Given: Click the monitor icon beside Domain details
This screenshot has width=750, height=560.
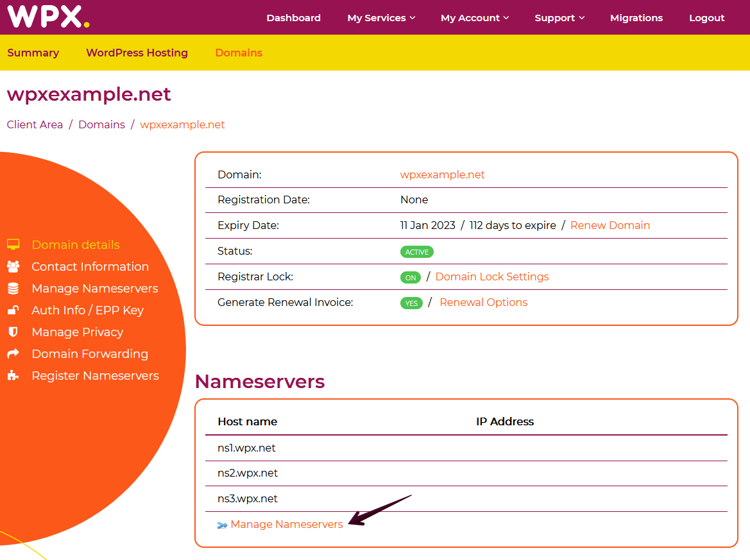Looking at the screenshot, I should (13, 244).
